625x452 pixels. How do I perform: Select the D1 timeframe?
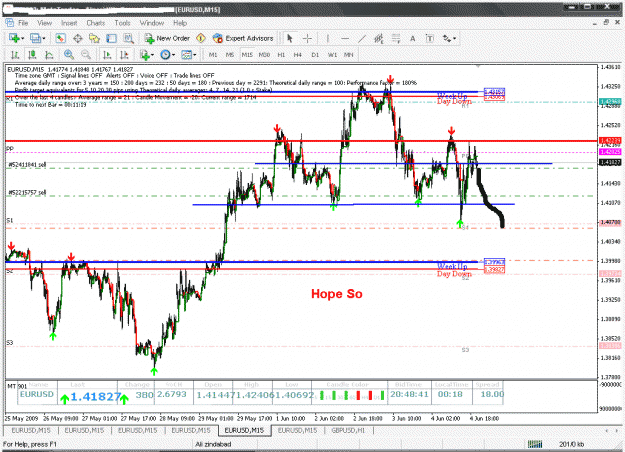click(x=315, y=55)
